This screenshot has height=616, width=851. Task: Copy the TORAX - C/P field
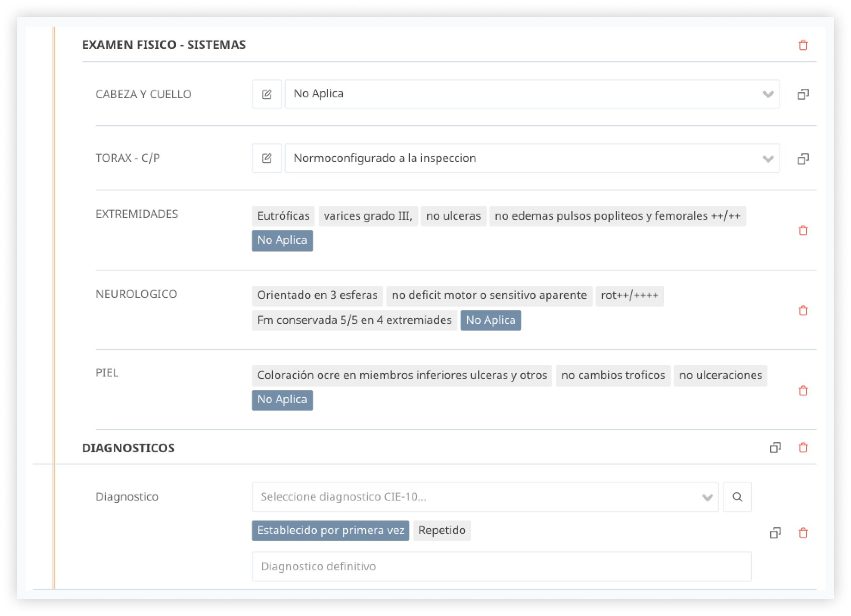coord(803,159)
